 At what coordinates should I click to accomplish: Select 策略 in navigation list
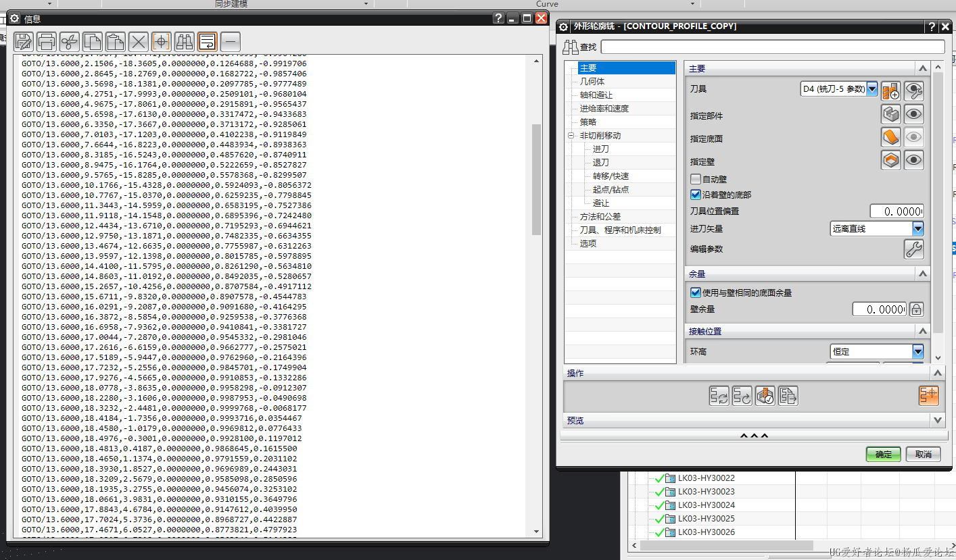pyautogui.click(x=588, y=122)
